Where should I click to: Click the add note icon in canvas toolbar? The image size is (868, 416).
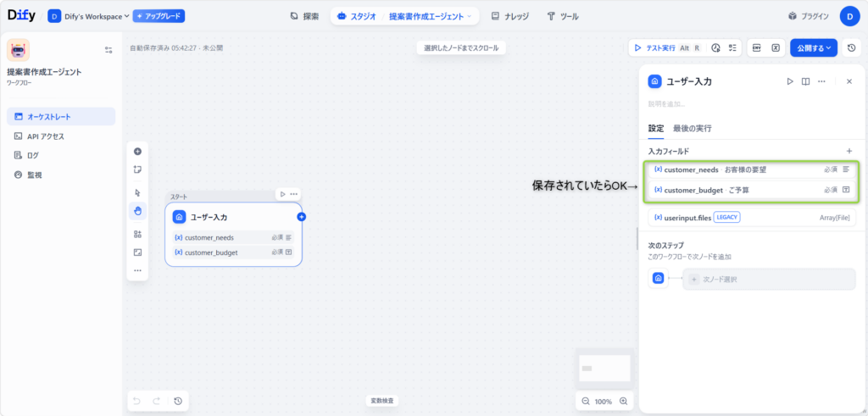137,169
